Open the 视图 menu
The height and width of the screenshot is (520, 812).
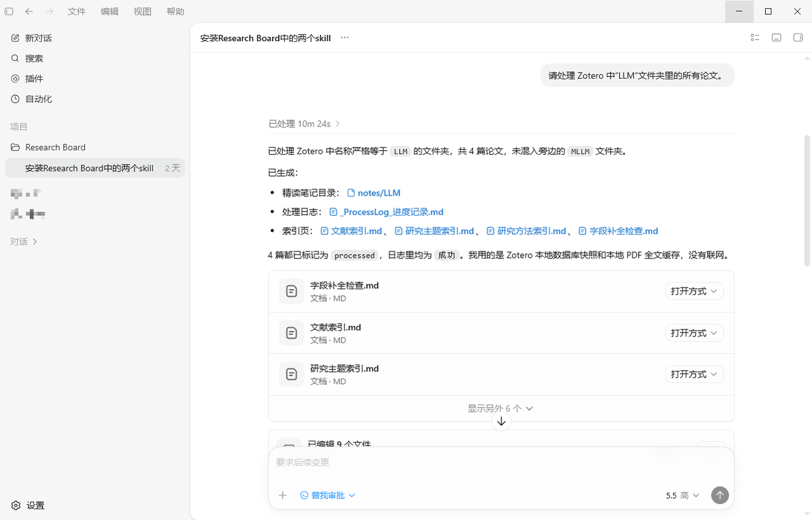[x=143, y=11]
